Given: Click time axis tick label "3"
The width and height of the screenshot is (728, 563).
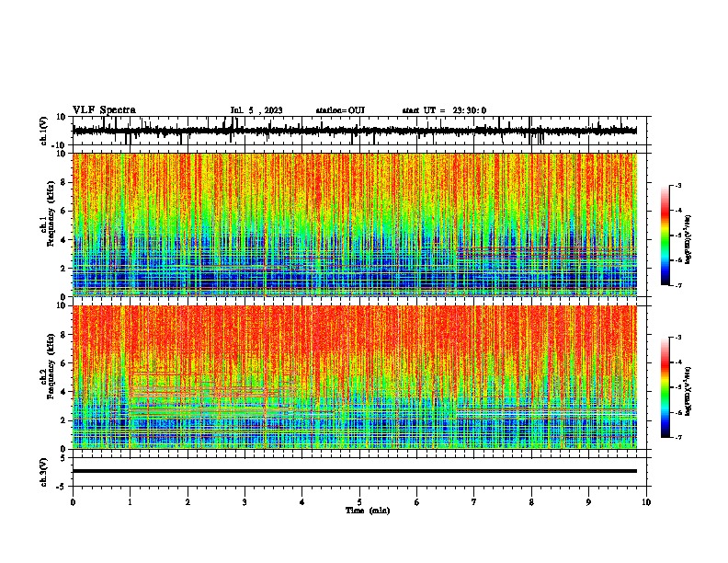Looking at the screenshot, I should click(245, 502).
